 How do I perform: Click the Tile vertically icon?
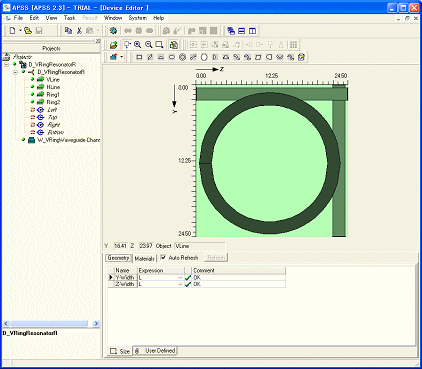pos(252,31)
